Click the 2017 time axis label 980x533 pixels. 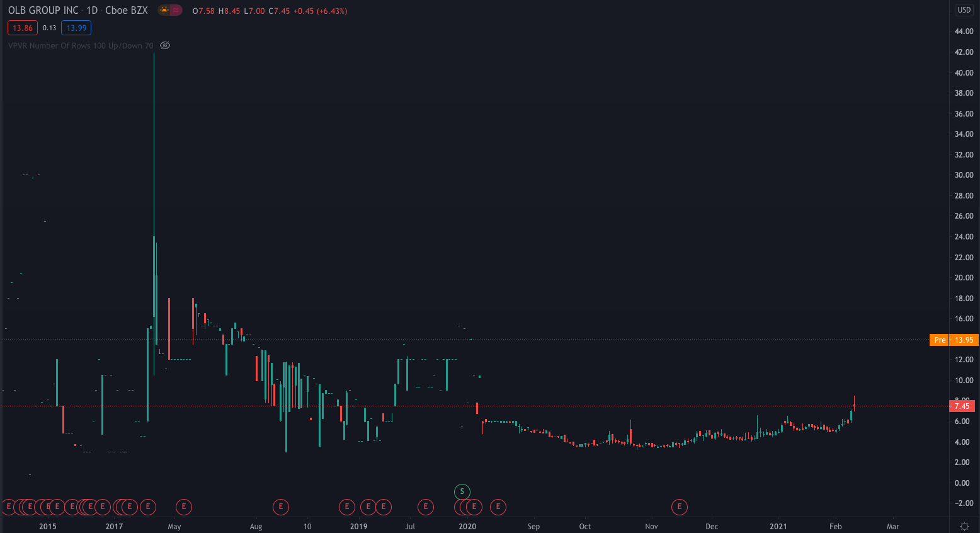[x=114, y=527]
